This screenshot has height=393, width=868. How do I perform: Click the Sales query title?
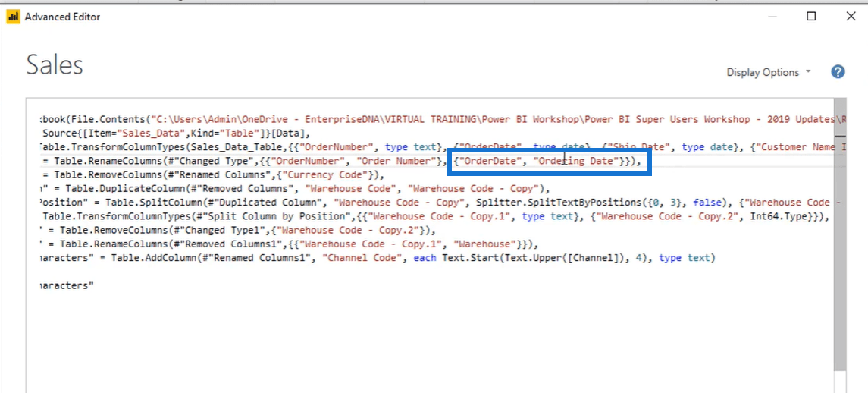coord(55,65)
